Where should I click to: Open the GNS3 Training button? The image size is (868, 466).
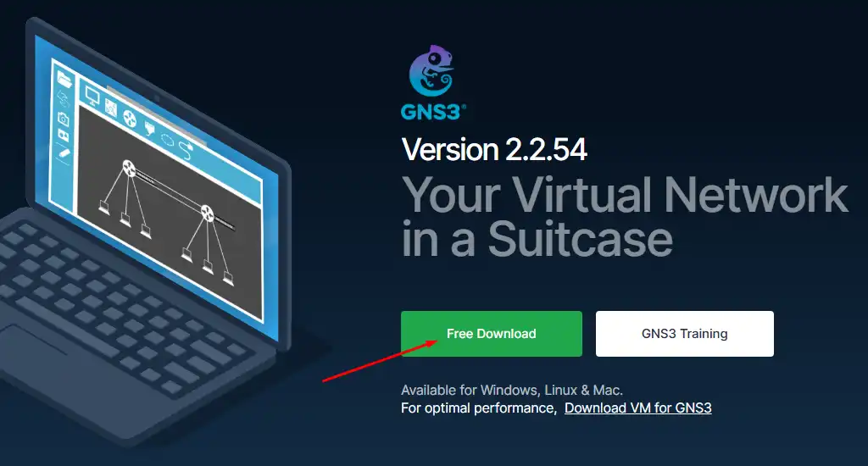(685, 334)
